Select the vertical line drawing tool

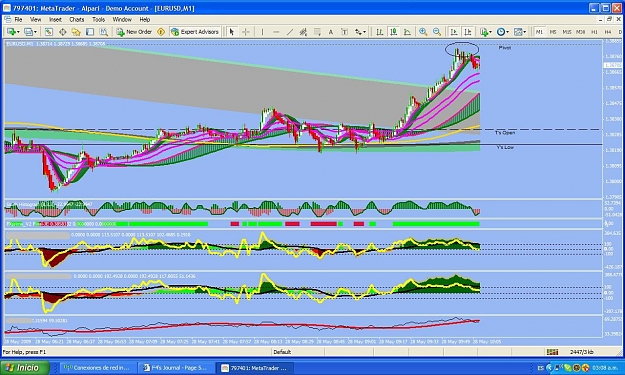coord(262,32)
